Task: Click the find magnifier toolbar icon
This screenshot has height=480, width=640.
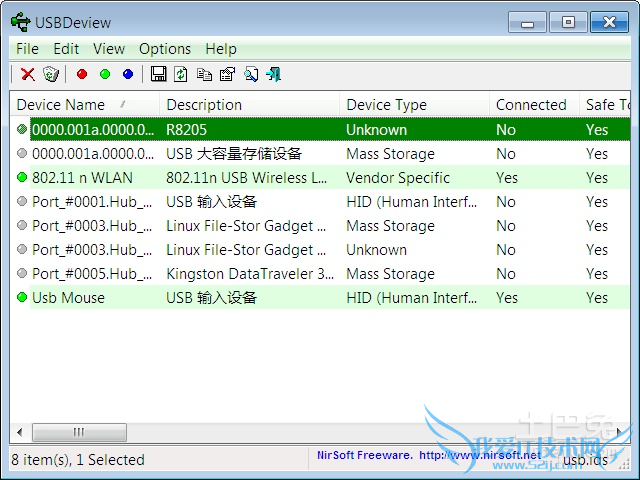Action: point(251,74)
